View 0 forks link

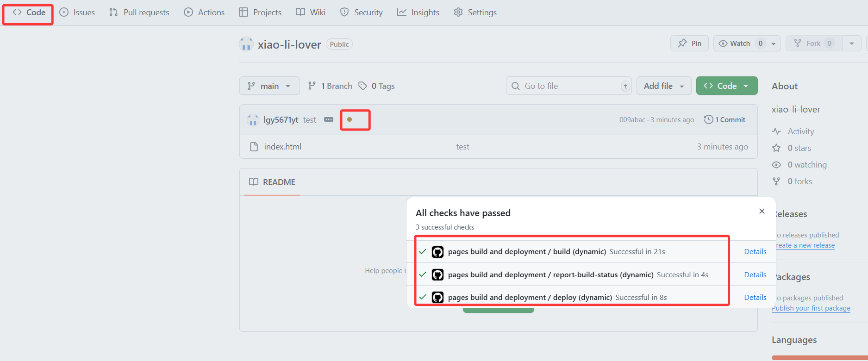[x=799, y=181]
